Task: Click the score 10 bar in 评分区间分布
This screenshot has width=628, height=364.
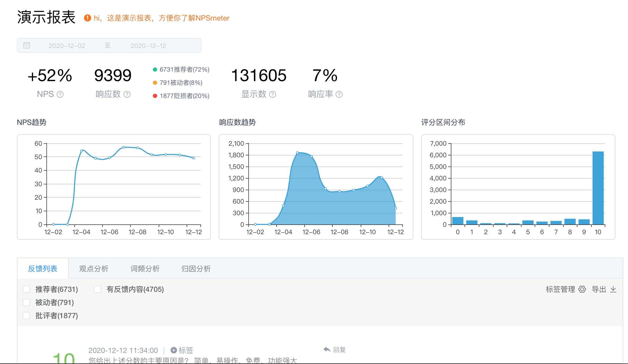Action: pyautogui.click(x=598, y=188)
